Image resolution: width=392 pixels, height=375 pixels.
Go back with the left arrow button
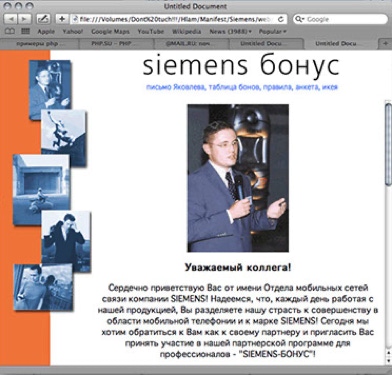click(11, 19)
